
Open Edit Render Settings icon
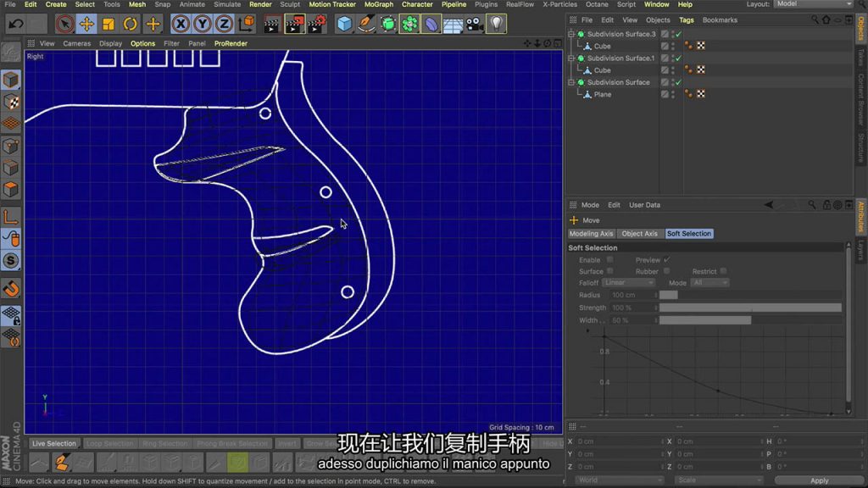point(317,24)
